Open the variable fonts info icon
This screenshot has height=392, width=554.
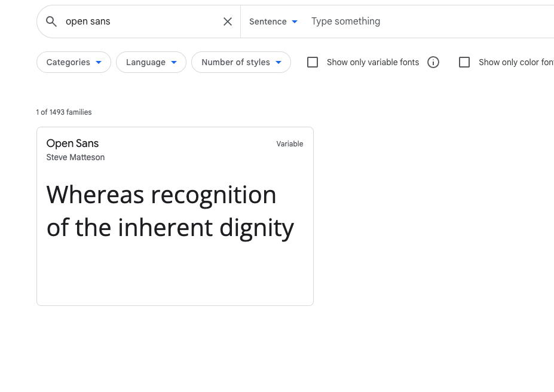click(x=433, y=63)
